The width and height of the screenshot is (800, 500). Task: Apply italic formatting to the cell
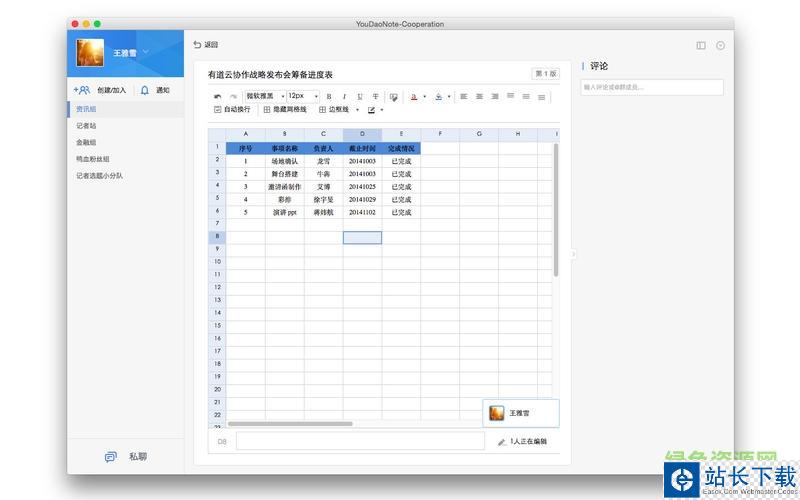pos(344,97)
